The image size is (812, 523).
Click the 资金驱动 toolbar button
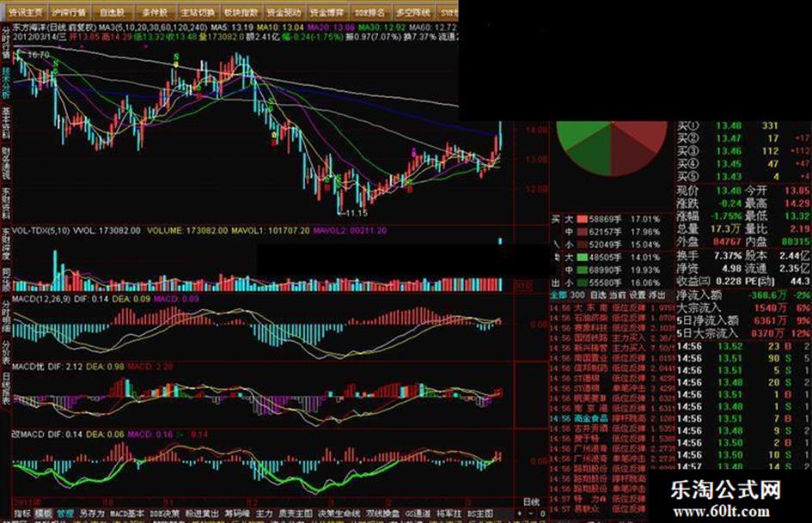coord(284,11)
